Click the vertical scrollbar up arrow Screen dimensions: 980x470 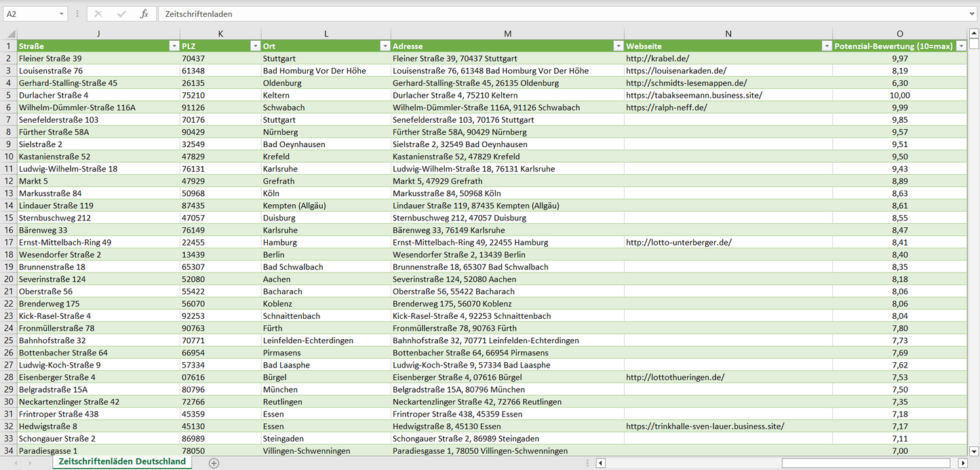click(x=974, y=33)
